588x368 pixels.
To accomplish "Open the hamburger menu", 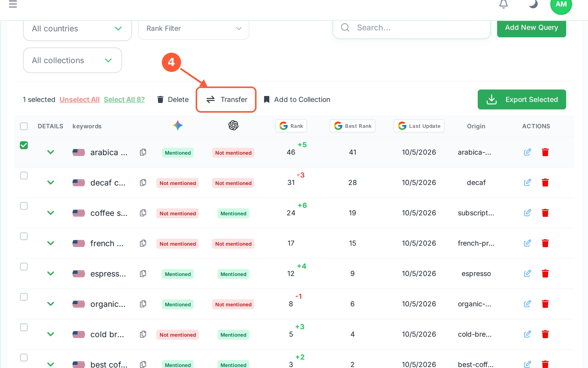I will pyautogui.click(x=13, y=4).
